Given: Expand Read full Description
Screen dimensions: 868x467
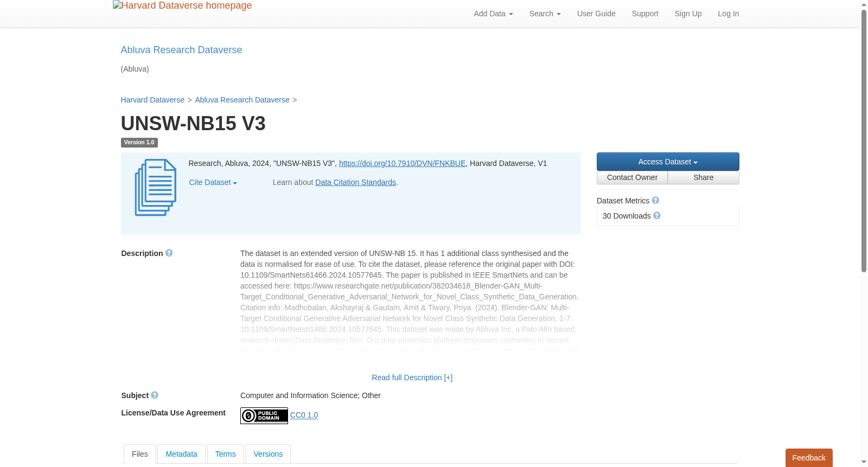Looking at the screenshot, I should tap(412, 378).
